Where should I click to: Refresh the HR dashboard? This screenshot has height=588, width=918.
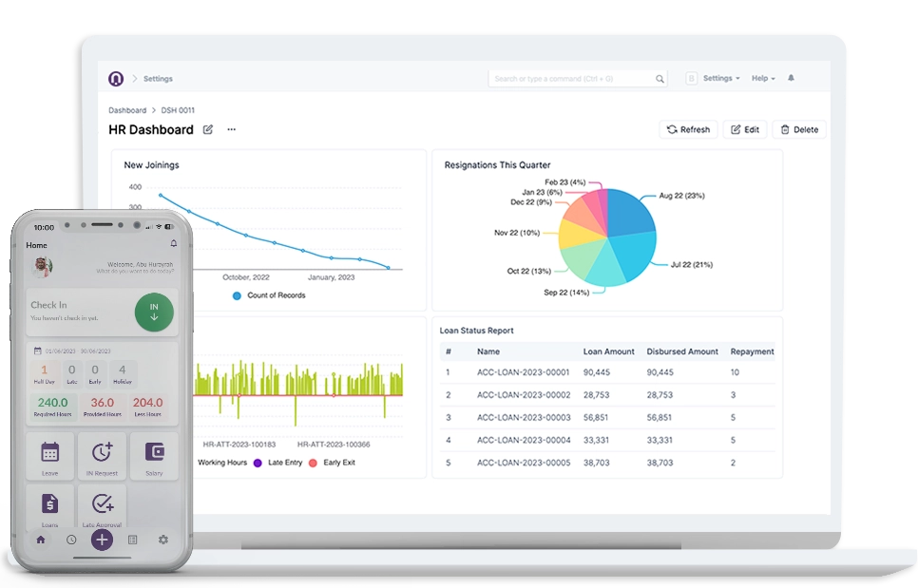pyautogui.click(x=688, y=129)
